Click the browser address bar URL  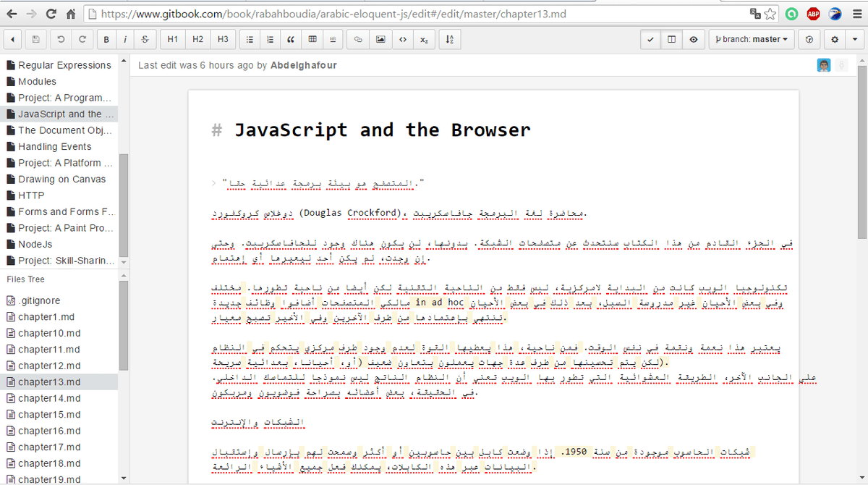(x=333, y=14)
